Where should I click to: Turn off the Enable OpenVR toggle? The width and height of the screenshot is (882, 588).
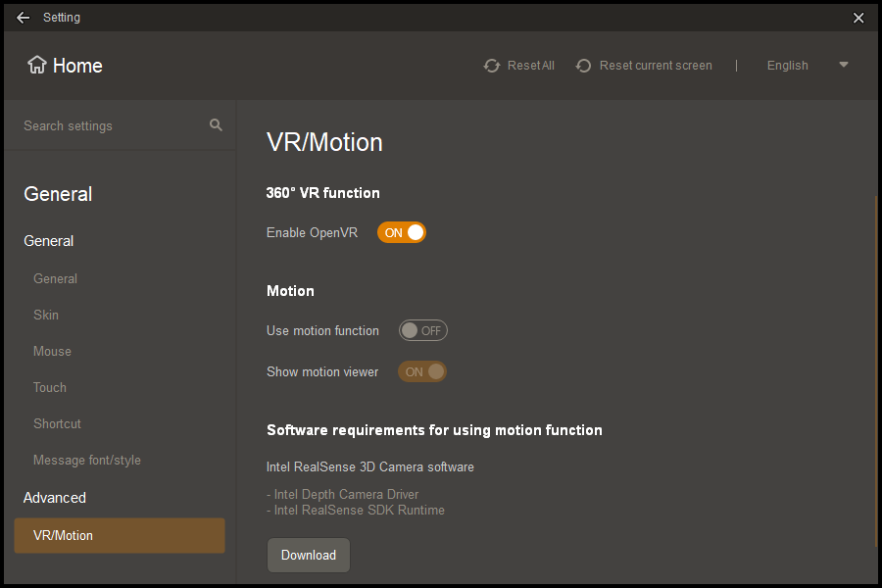click(x=402, y=232)
